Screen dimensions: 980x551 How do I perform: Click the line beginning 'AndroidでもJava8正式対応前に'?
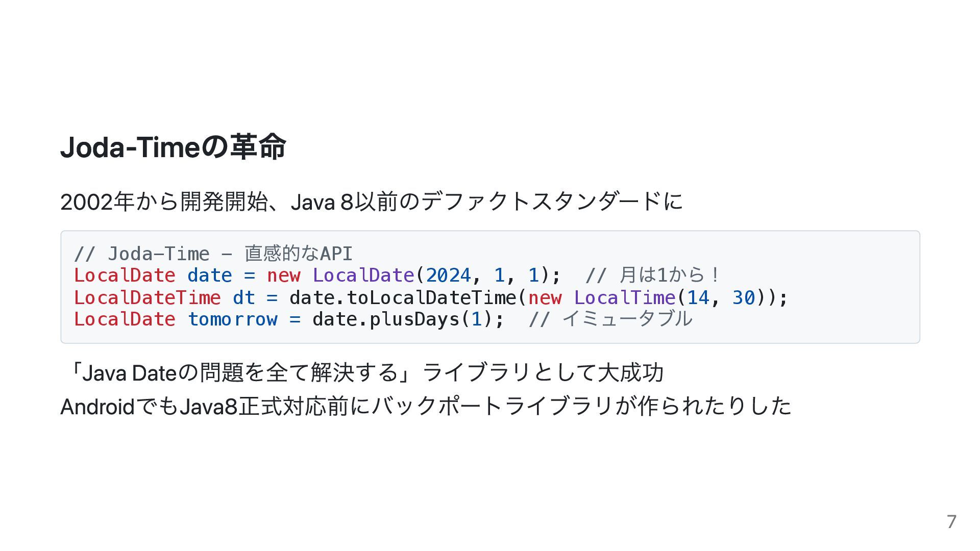426,406
